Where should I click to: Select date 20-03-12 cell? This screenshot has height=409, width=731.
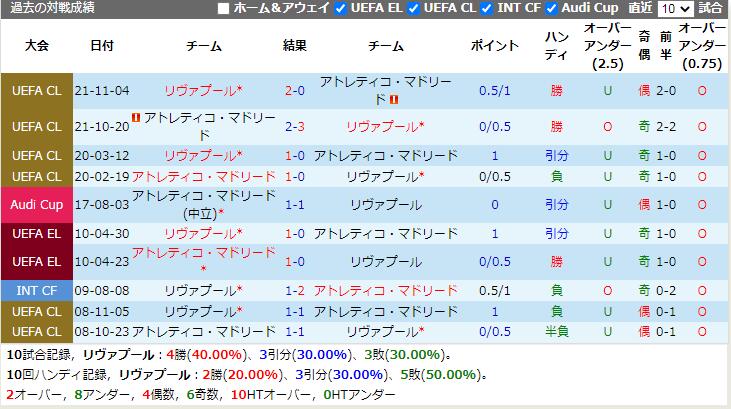coord(102,155)
